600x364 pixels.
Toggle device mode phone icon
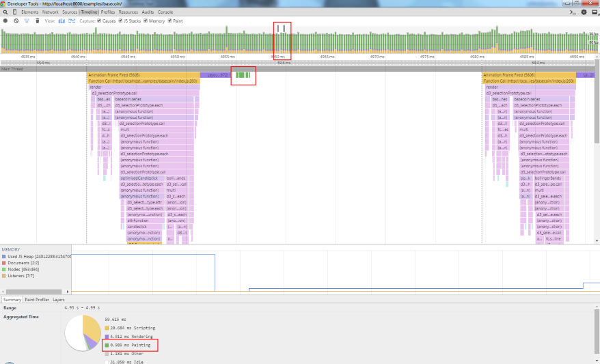pyautogui.click(x=14, y=12)
